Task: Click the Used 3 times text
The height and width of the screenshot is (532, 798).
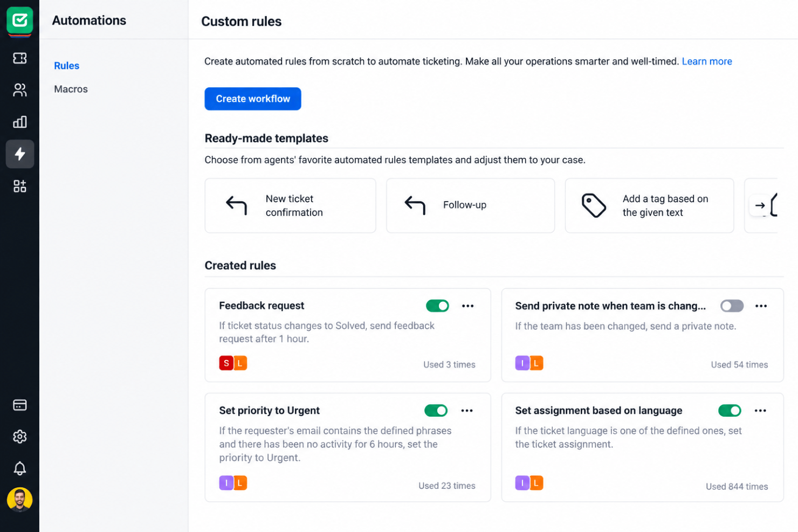Action: [449, 365]
